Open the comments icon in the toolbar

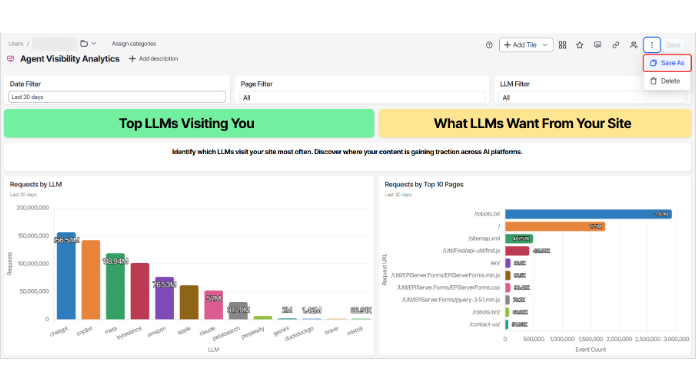(x=597, y=45)
